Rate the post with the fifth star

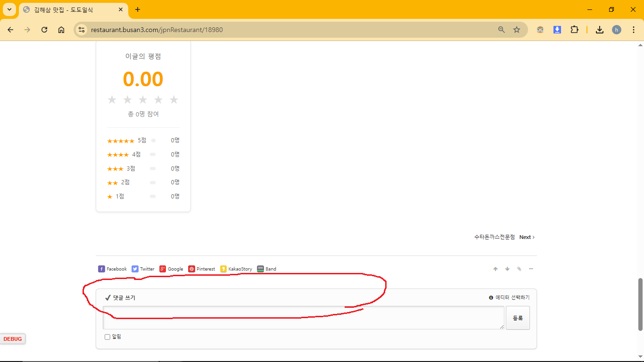(x=174, y=100)
